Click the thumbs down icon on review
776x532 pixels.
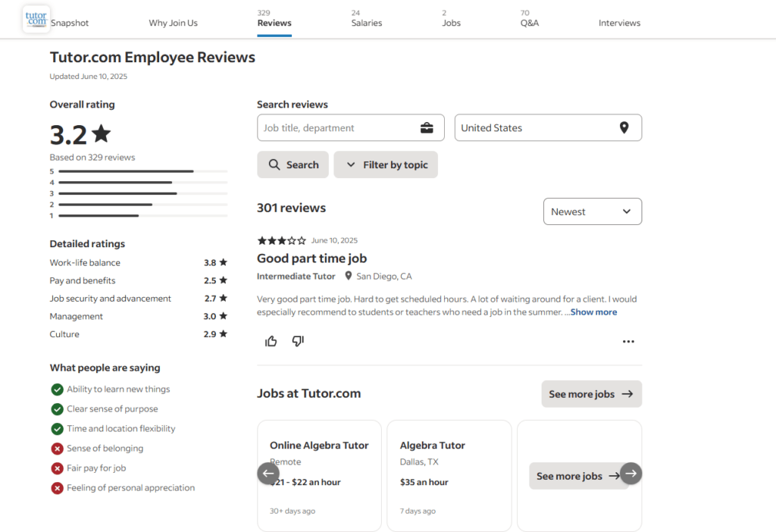point(298,341)
